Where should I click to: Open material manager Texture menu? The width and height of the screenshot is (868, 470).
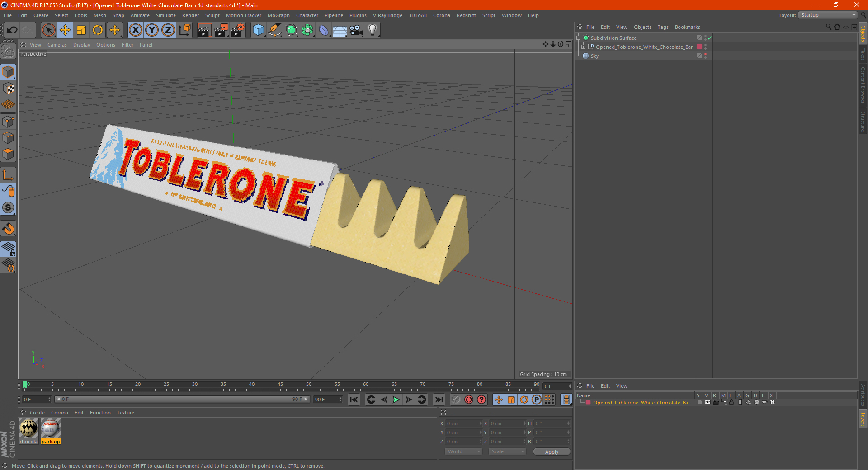click(125, 413)
